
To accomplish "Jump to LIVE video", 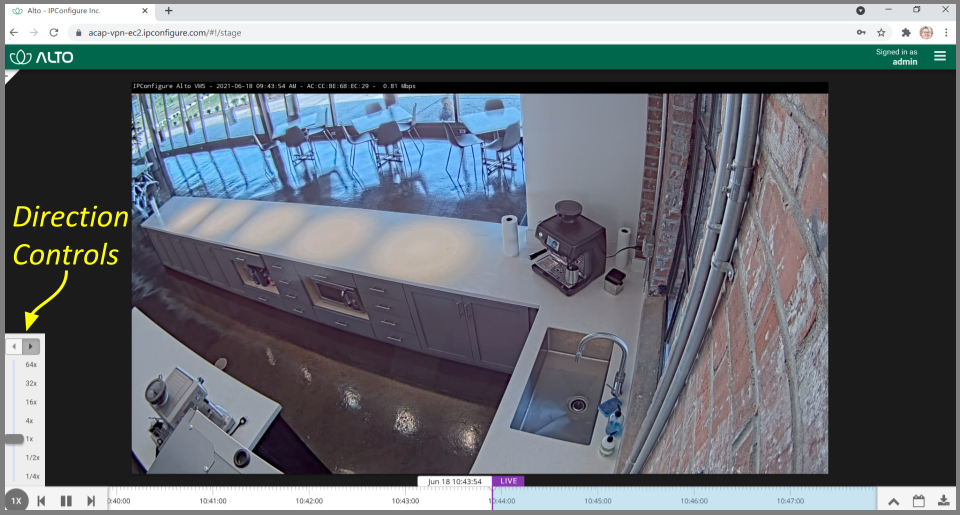I will point(508,481).
